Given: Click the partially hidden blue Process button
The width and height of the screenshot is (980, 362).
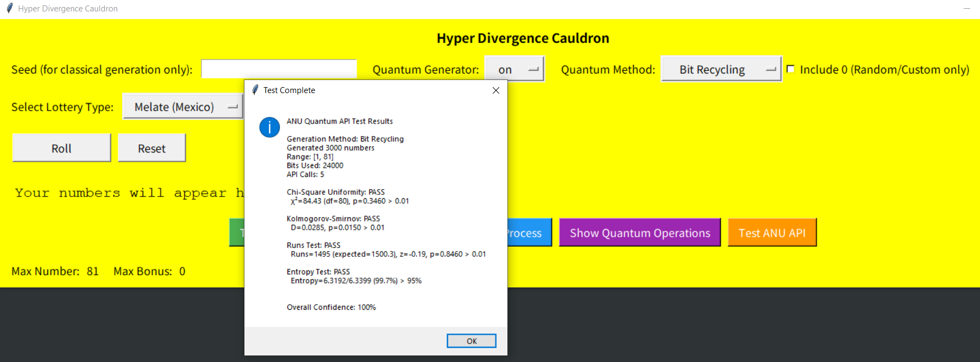Looking at the screenshot, I should [530, 233].
